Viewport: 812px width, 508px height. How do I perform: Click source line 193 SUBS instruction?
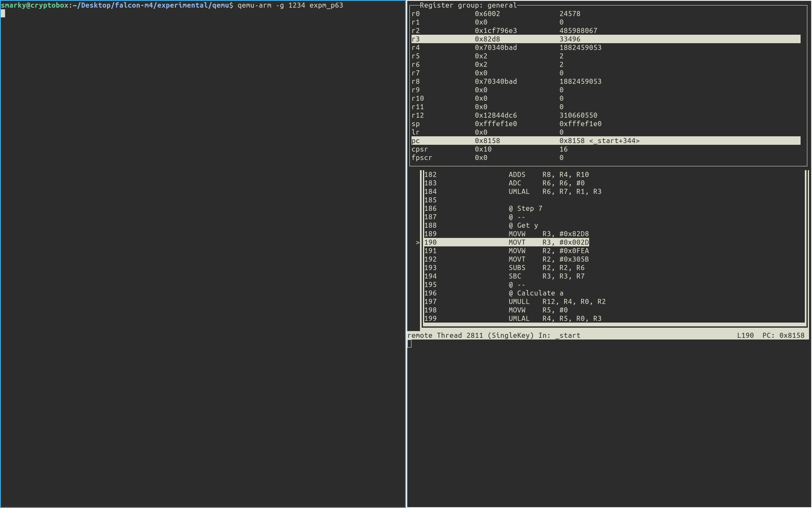(x=546, y=268)
